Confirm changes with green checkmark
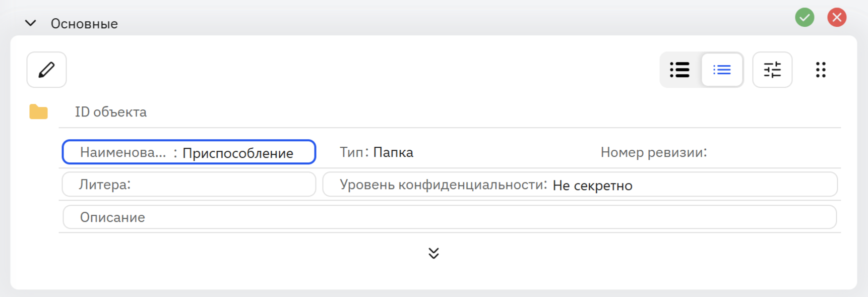 click(804, 18)
